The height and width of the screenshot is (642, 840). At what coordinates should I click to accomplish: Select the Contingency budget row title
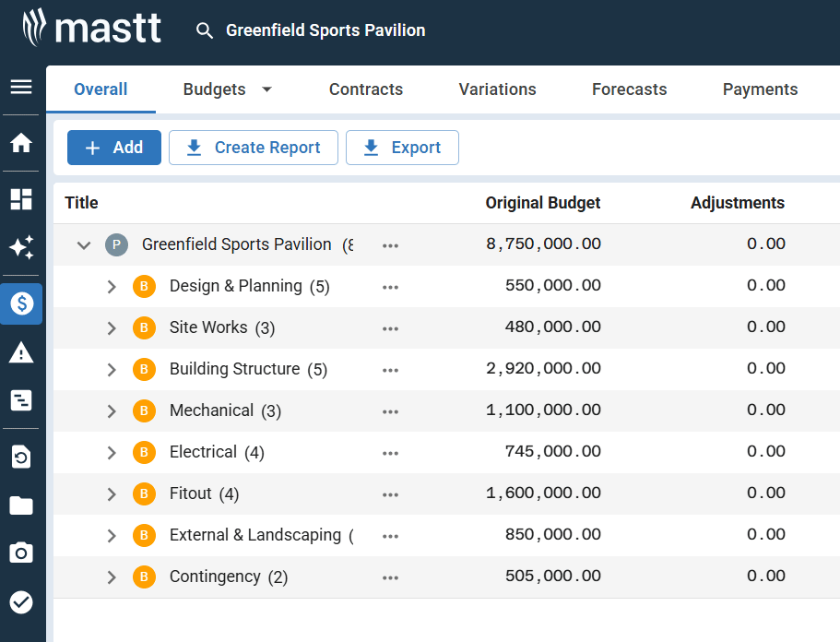[215, 577]
